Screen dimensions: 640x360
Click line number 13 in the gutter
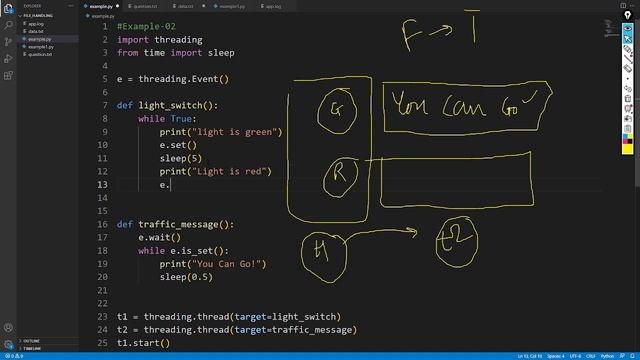coord(102,184)
